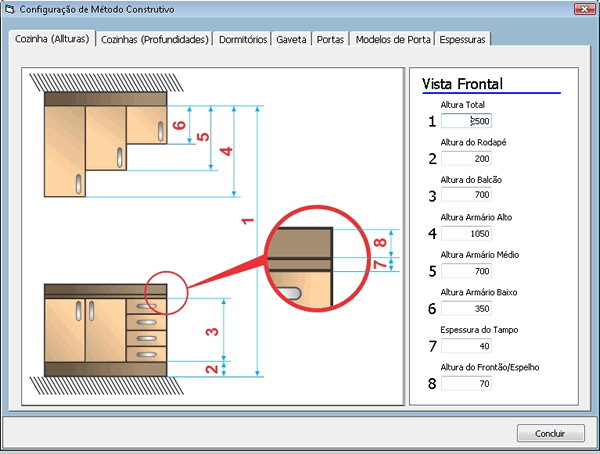600x454 pixels.
Task: Click the Altura do Frontão/Espelho field
Action: (x=466, y=383)
